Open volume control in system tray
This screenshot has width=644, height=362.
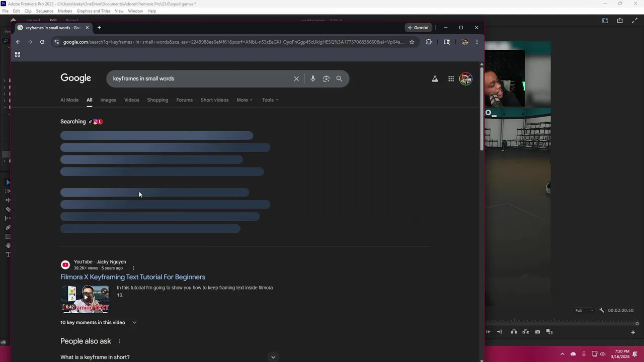(x=603, y=354)
